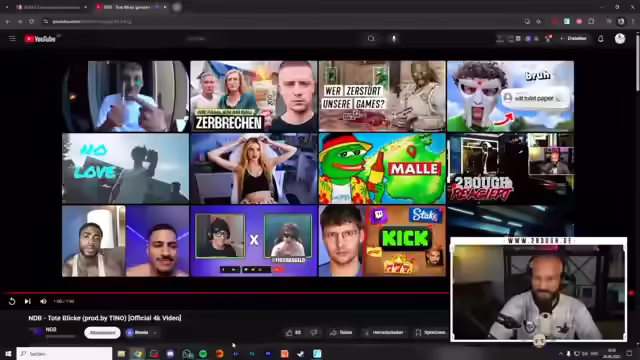Click the teal browser extension icon
Image resolution: width=640 pixels, height=360 pixels.
tap(567, 21)
